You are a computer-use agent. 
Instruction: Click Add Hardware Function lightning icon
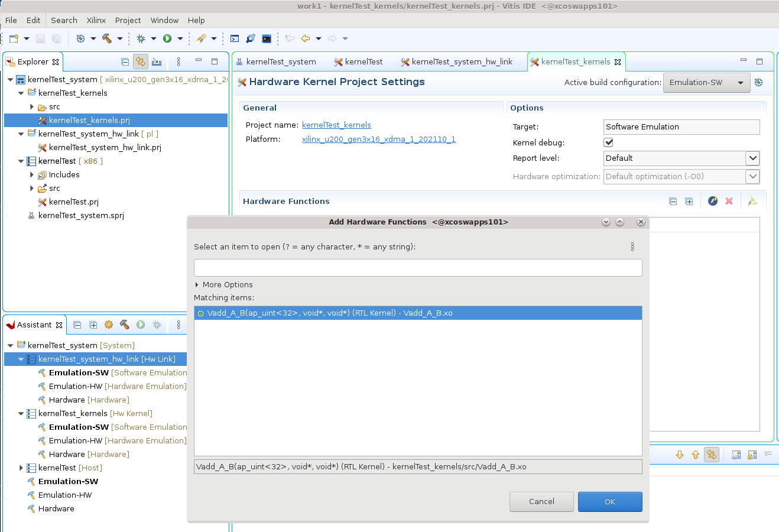click(x=713, y=201)
